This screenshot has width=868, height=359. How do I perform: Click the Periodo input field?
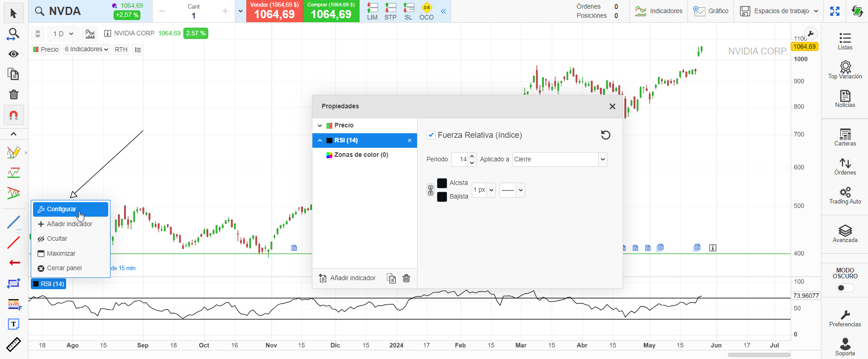click(460, 160)
